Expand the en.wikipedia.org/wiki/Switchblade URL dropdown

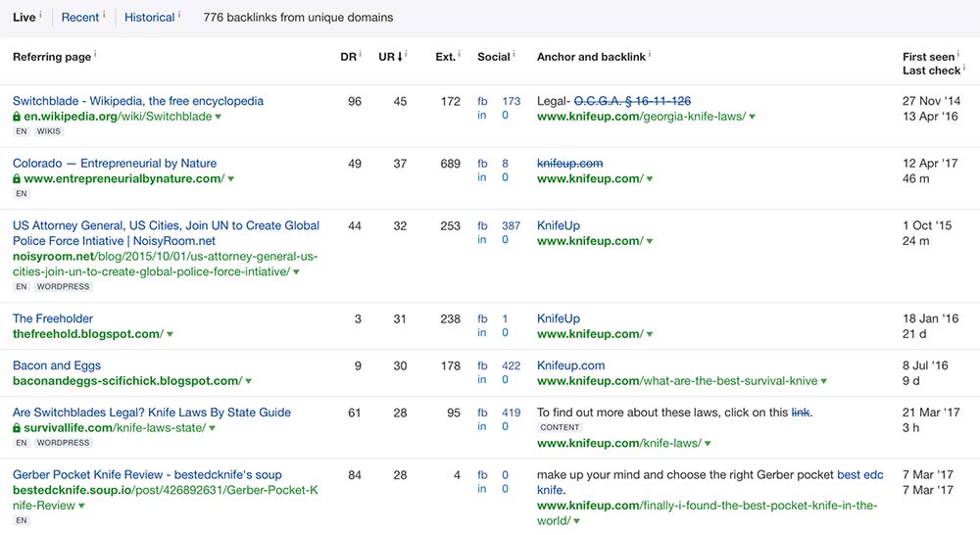click(219, 117)
